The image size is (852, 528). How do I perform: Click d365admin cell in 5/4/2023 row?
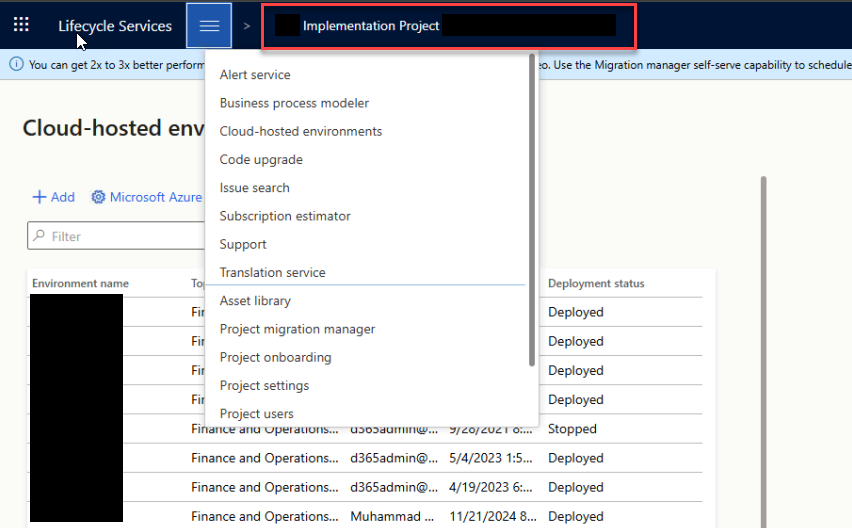coord(393,458)
